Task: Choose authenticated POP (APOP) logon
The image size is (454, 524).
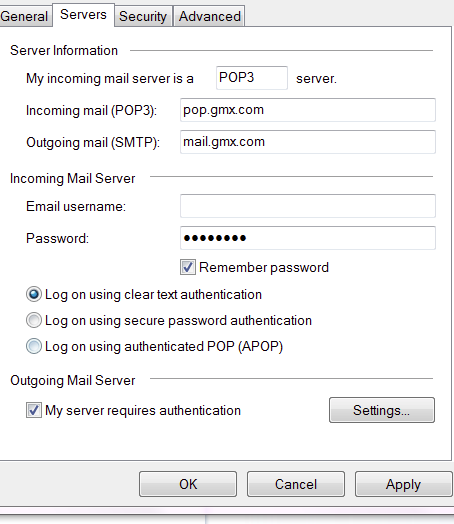Action: click(34, 346)
